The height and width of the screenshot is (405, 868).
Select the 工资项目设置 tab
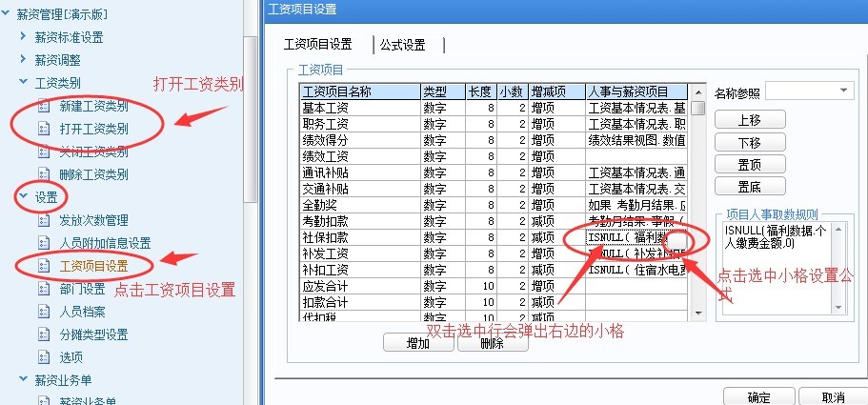pos(318,45)
